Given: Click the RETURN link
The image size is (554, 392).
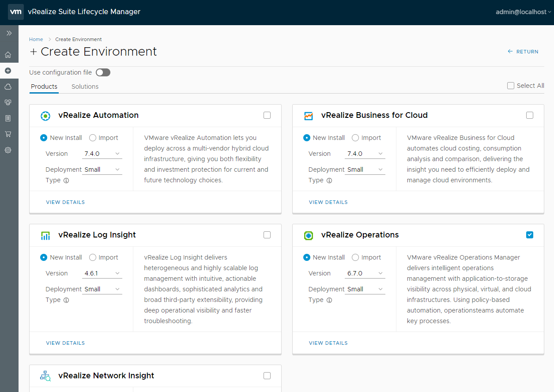Looking at the screenshot, I should (x=528, y=52).
